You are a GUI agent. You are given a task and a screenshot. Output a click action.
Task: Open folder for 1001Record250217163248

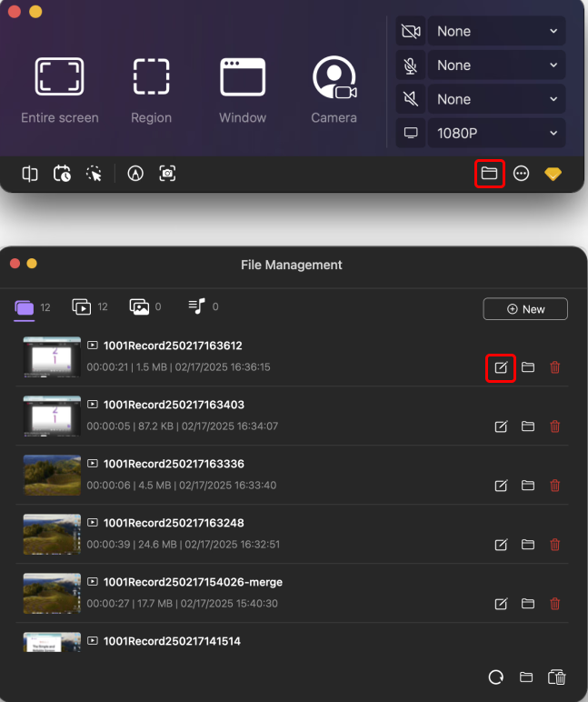click(x=528, y=545)
